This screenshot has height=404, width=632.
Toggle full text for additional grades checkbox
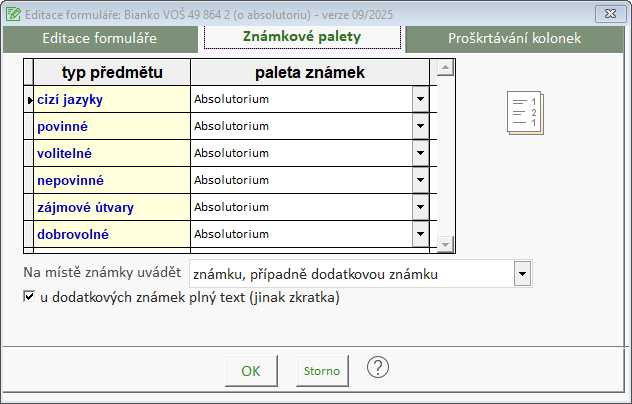click(x=29, y=297)
